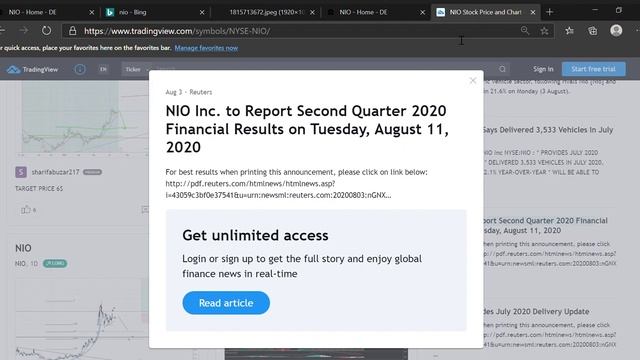Open the reuters pdf link in article
The image size is (640, 360).
point(278,189)
